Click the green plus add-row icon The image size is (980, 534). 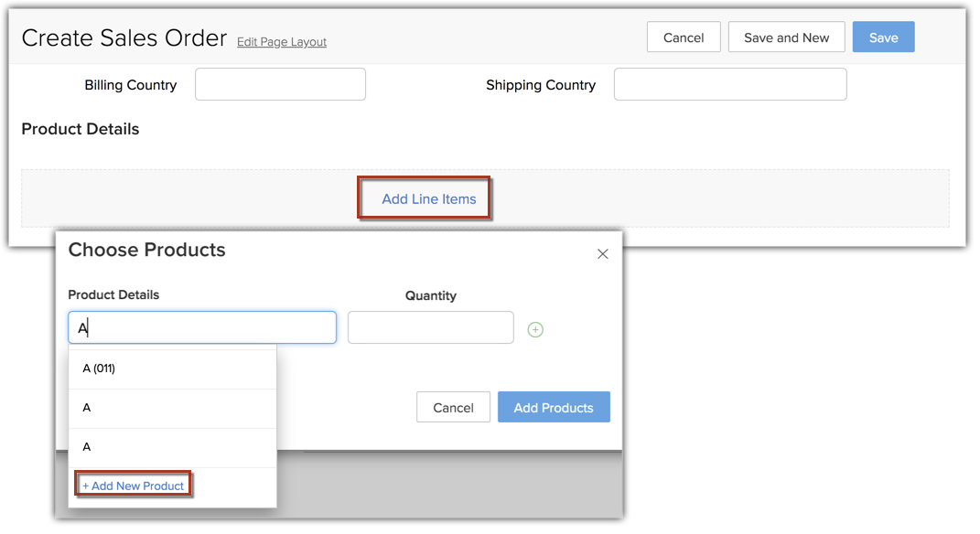(535, 330)
